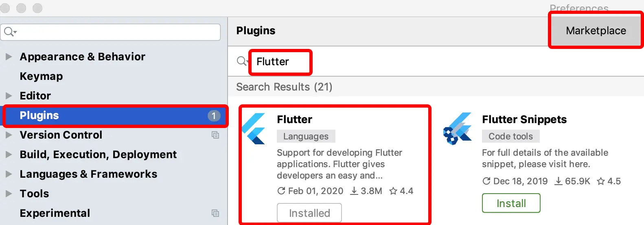644x225 pixels.
Task: Click the Flutter Snippets plugin logo
Action: click(x=458, y=129)
